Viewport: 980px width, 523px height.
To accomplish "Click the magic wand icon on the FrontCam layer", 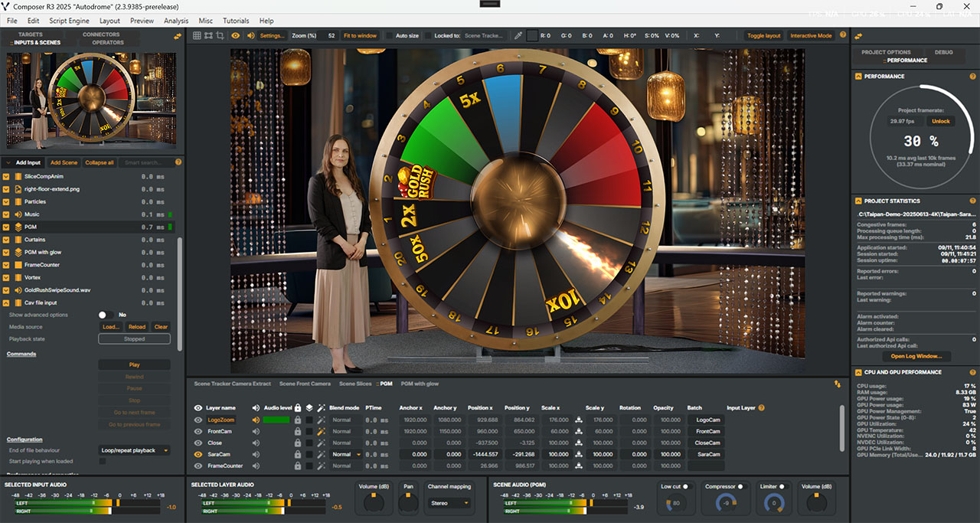I will pos(322,431).
